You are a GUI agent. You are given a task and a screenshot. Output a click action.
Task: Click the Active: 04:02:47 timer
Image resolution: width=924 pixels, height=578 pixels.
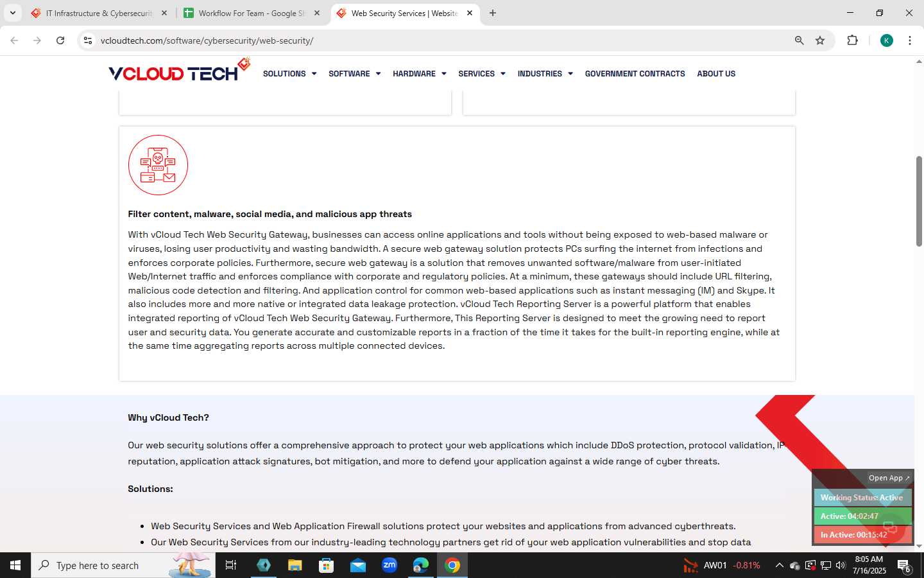point(862,516)
